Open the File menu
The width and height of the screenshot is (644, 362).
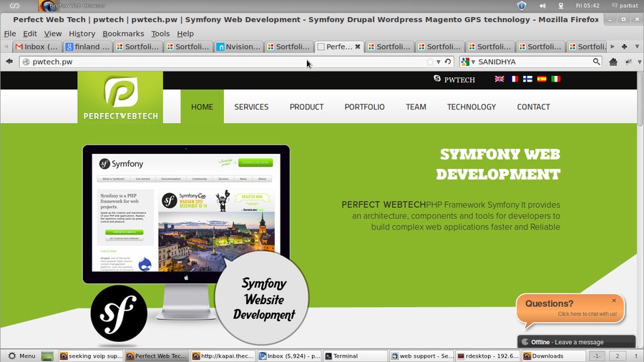tap(10, 34)
